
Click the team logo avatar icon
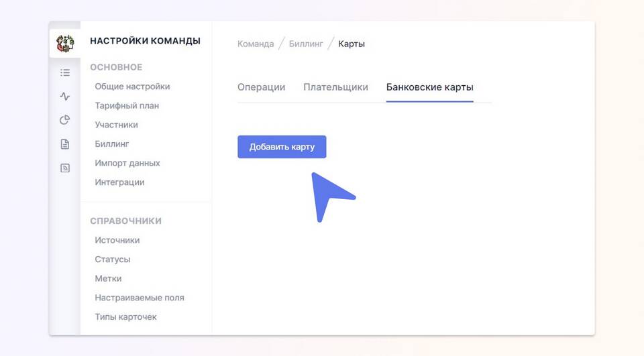[65, 44]
